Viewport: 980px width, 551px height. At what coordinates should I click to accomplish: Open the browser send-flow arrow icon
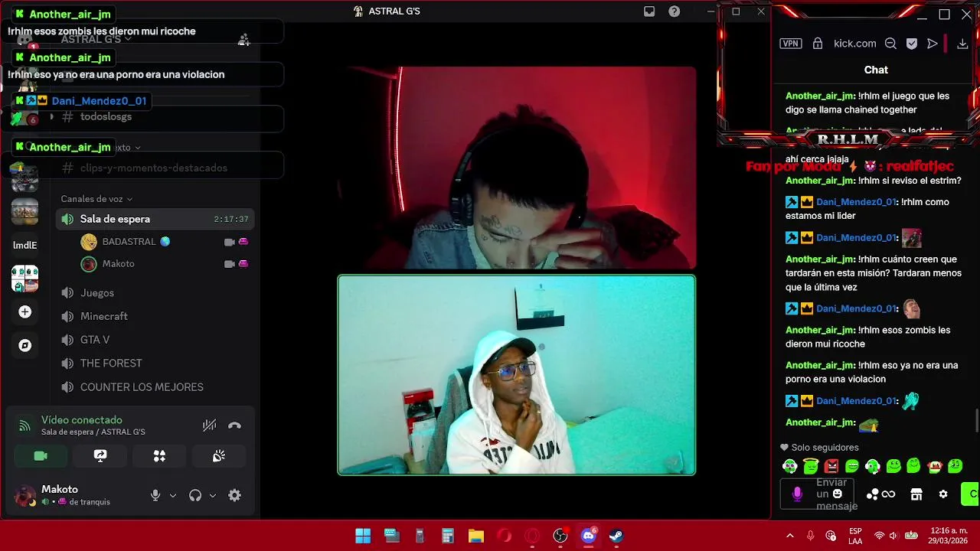932,44
